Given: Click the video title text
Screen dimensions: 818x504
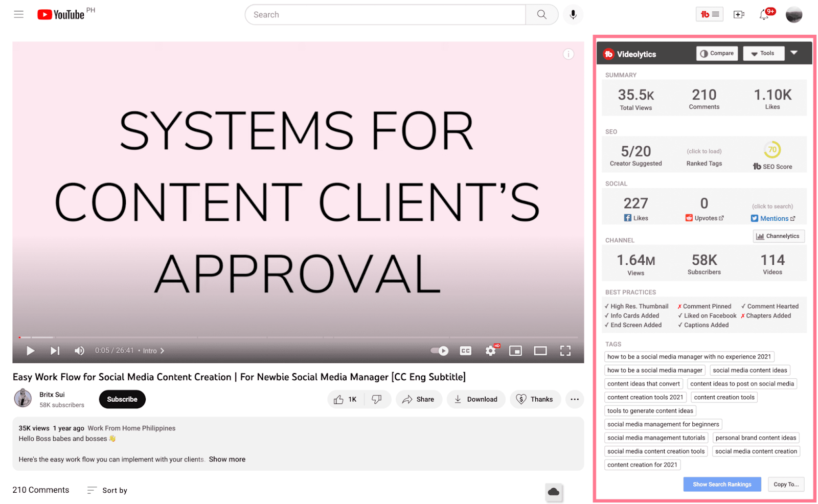Looking at the screenshot, I should [239, 377].
